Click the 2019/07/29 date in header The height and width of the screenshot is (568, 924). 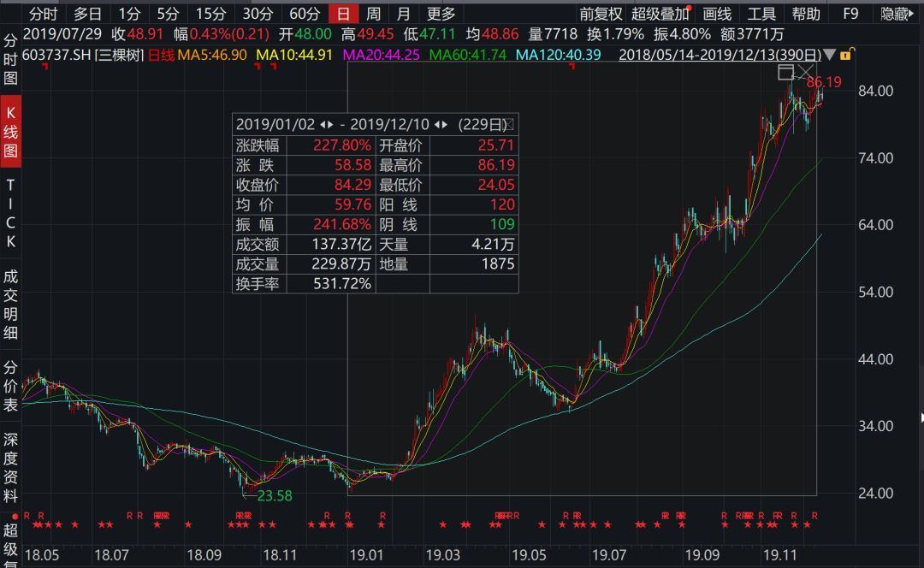(62, 34)
